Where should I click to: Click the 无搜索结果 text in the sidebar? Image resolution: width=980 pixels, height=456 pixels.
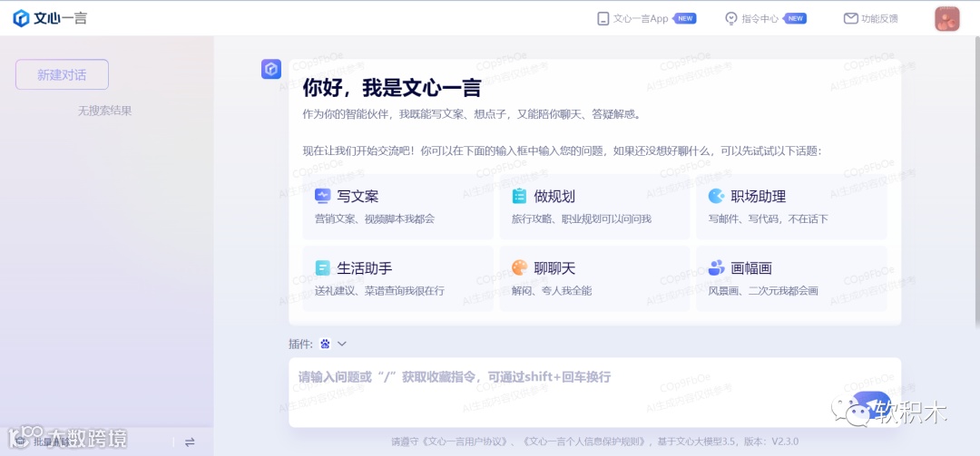(x=104, y=112)
